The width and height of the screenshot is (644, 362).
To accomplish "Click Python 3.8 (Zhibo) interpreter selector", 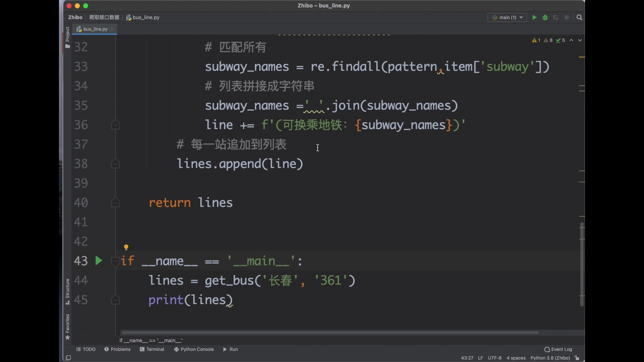I will tap(550, 358).
